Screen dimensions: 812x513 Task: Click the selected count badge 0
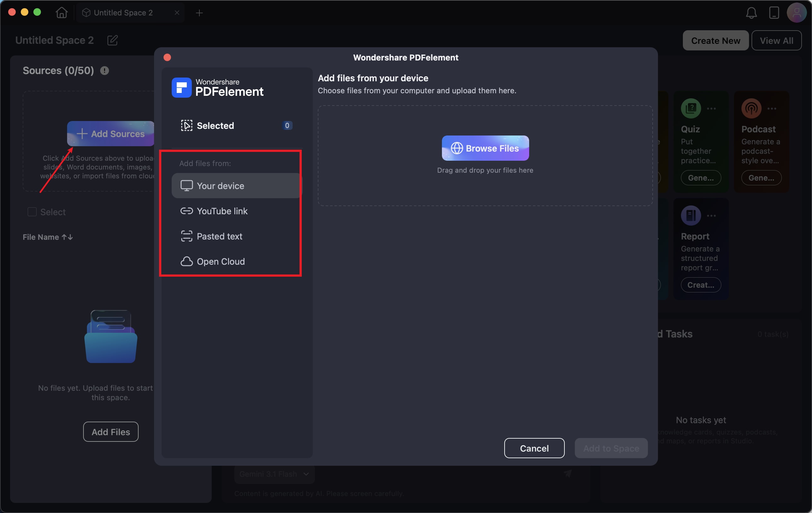coord(287,125)
